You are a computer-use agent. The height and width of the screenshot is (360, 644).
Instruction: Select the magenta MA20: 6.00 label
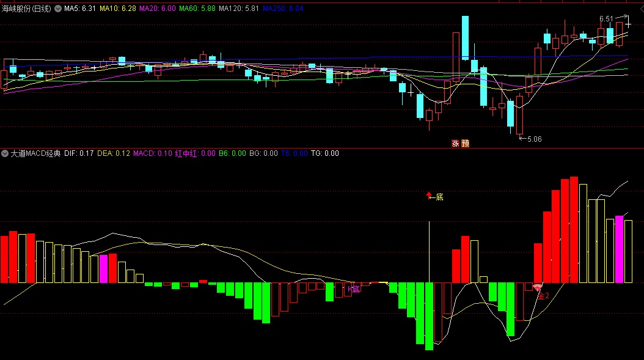coord(157,9)
